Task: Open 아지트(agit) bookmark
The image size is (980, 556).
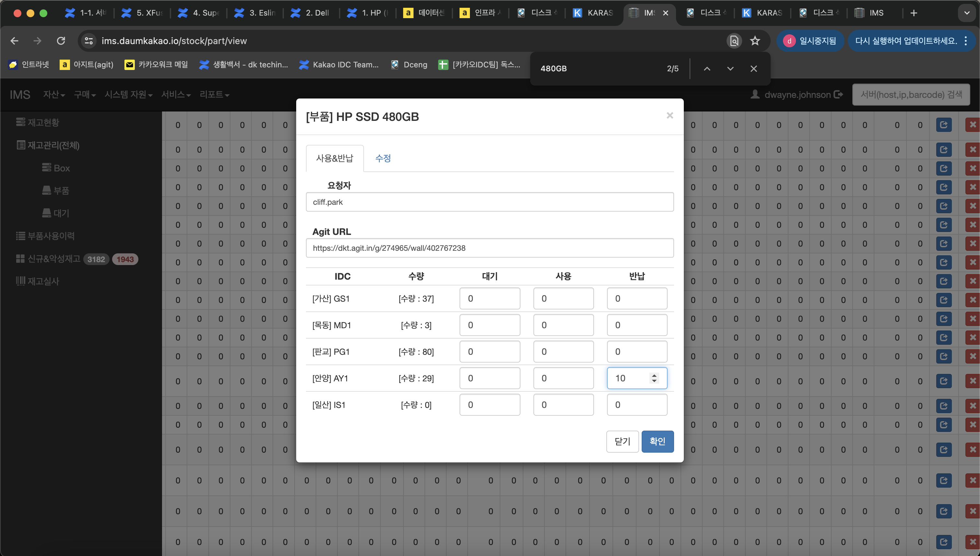Action: point(87,64)
